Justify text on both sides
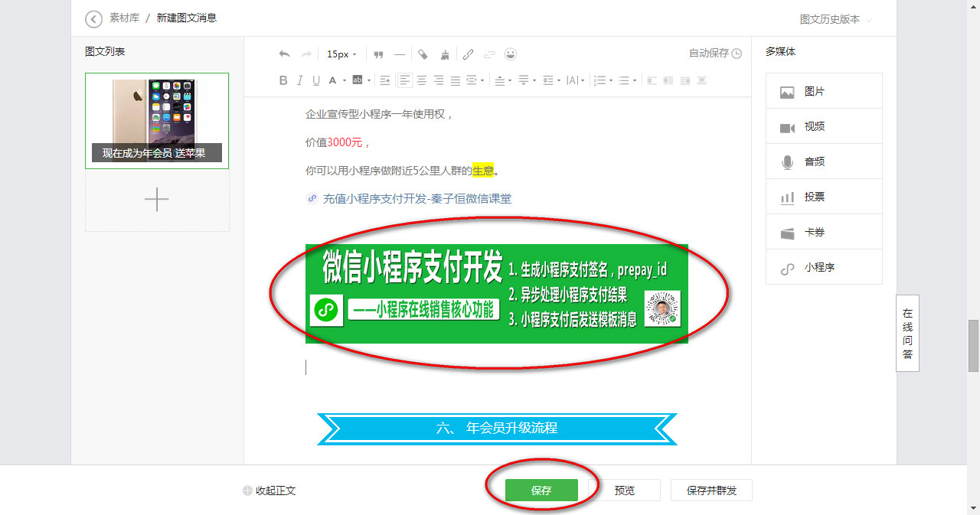This screenshot has width=980, height=515. pyautogui.click(x=456, y=80)
